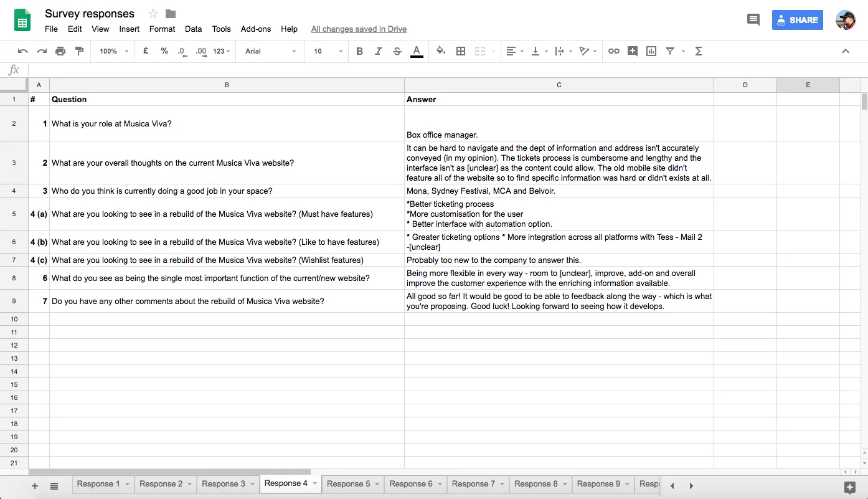868x499 pixels.
Task: Show all sheets list
Action: tap(54, 486)
